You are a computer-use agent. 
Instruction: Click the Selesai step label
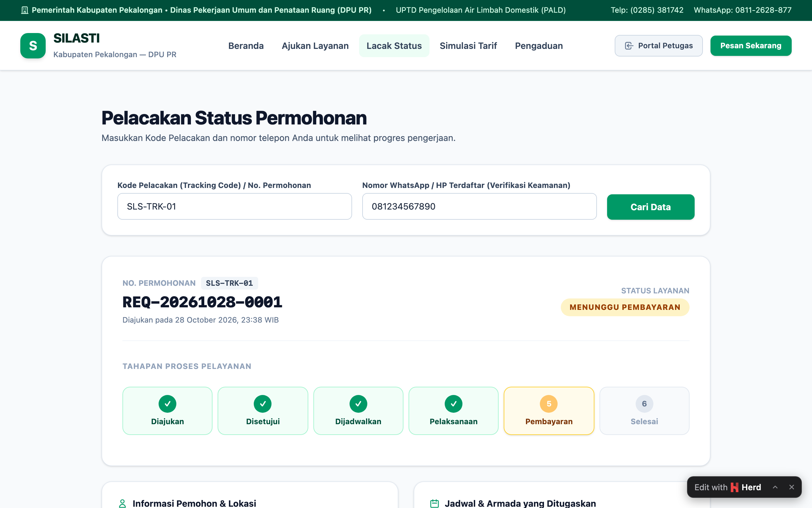(x=644, y=421)
